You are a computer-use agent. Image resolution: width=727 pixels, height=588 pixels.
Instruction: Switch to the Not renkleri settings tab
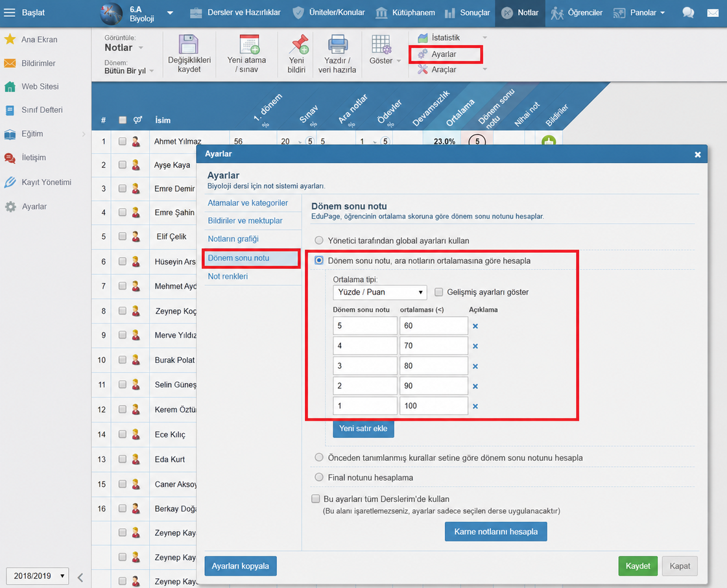[x=228, y=276]
